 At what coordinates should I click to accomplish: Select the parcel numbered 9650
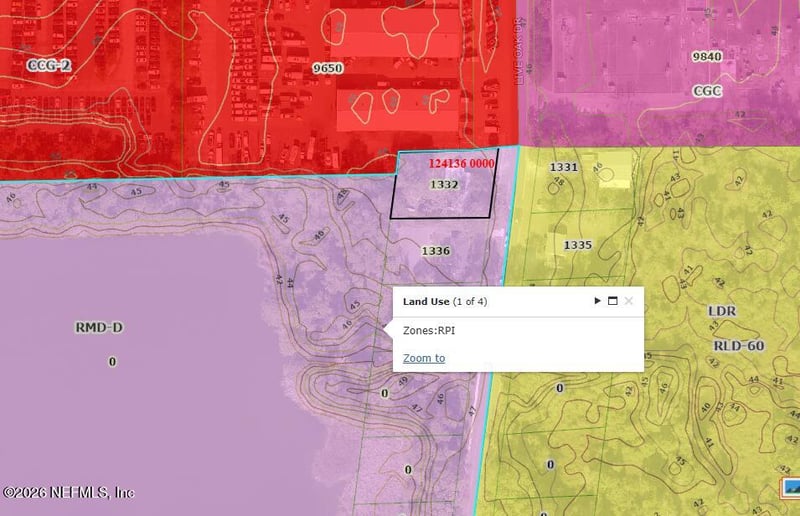327,68
